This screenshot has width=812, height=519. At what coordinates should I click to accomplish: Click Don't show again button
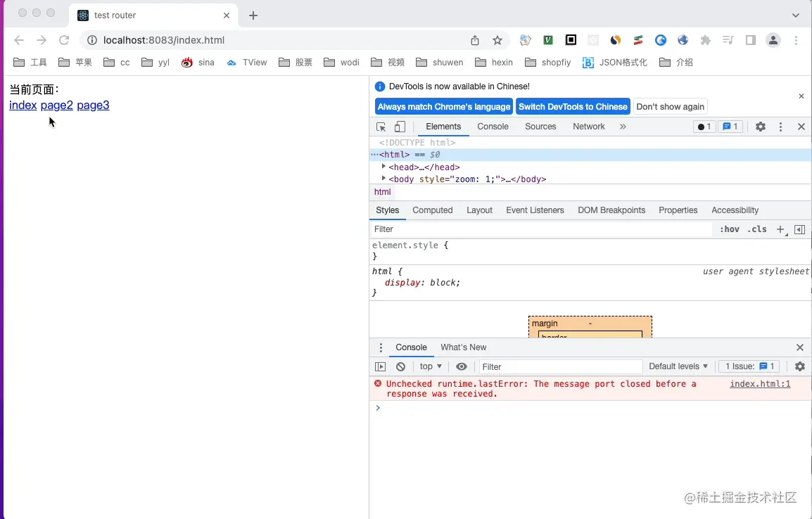pyautogui.click(x=670, y=107)
